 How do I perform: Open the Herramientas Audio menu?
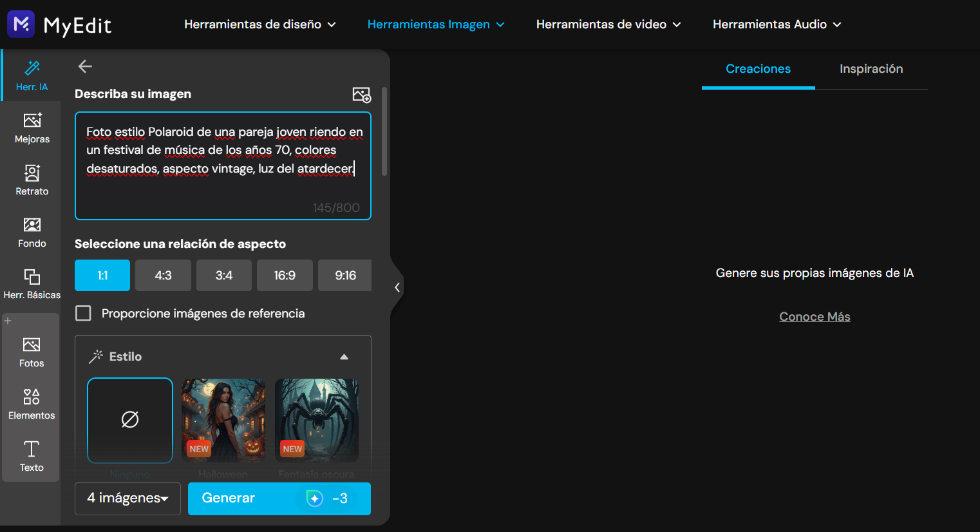[777, 24]
